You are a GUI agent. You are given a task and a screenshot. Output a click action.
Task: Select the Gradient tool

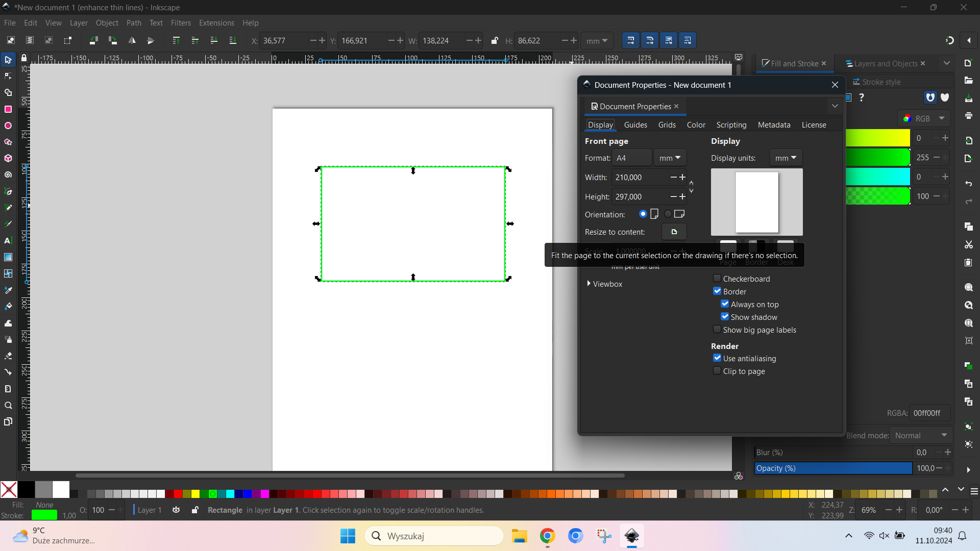coord(8,257)
